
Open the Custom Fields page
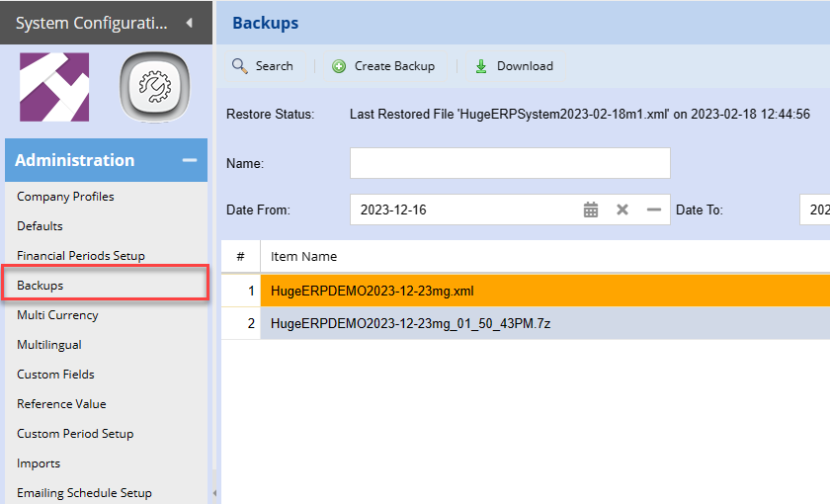(54, 375)
